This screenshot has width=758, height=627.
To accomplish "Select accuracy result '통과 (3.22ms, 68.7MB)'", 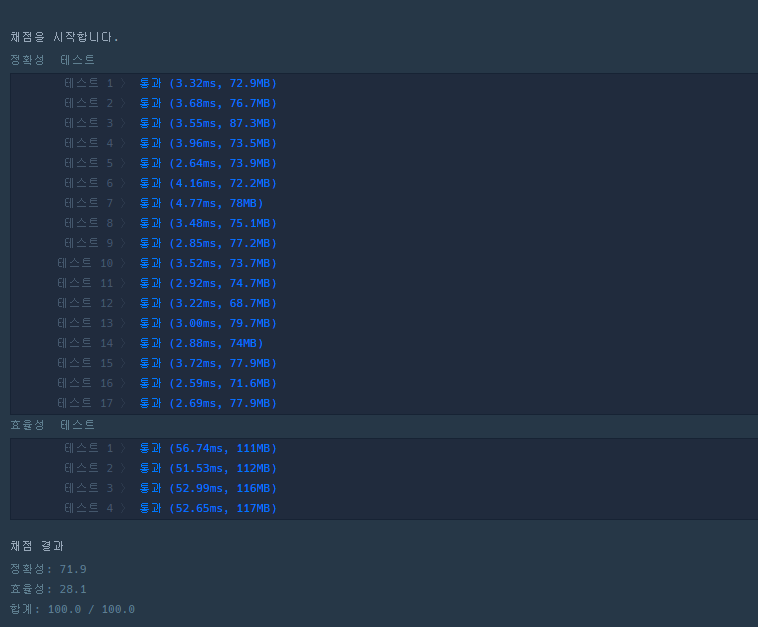I will tap(208, 303).
